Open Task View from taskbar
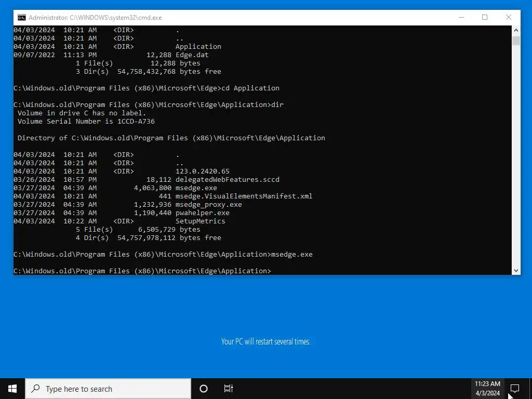This screenshot has height=399, width=532. pos(229,389)
